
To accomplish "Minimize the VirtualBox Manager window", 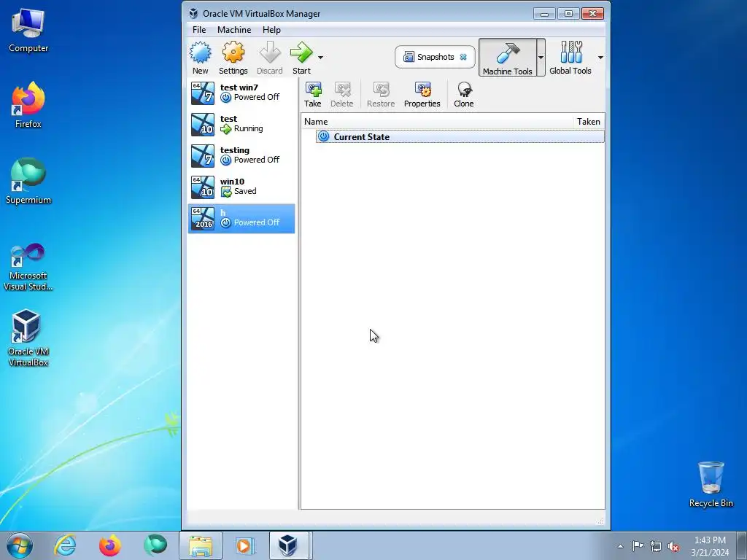I will pyautogui.click(x=544, y=14).
